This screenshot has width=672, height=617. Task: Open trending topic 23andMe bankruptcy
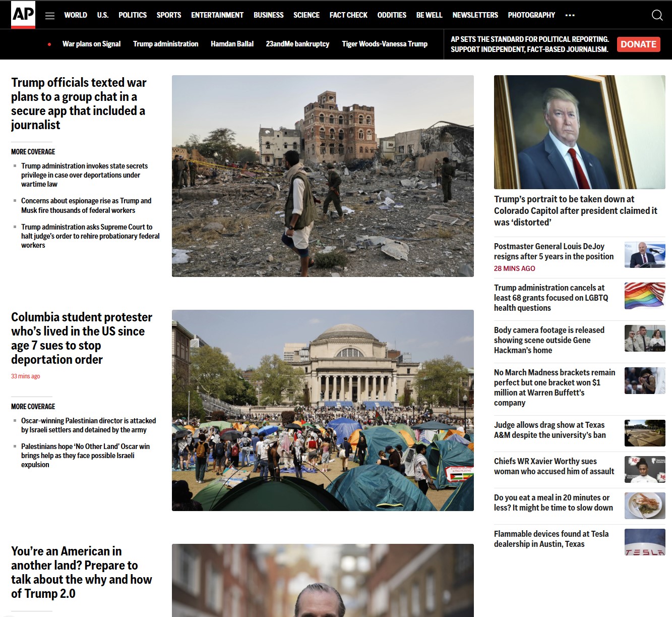(x=297, y=44)
